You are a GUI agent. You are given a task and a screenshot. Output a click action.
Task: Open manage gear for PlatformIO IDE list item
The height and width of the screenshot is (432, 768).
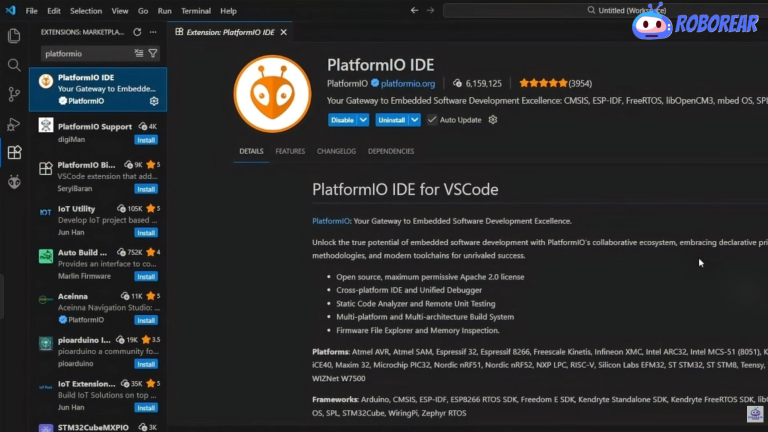coord(154,101)
